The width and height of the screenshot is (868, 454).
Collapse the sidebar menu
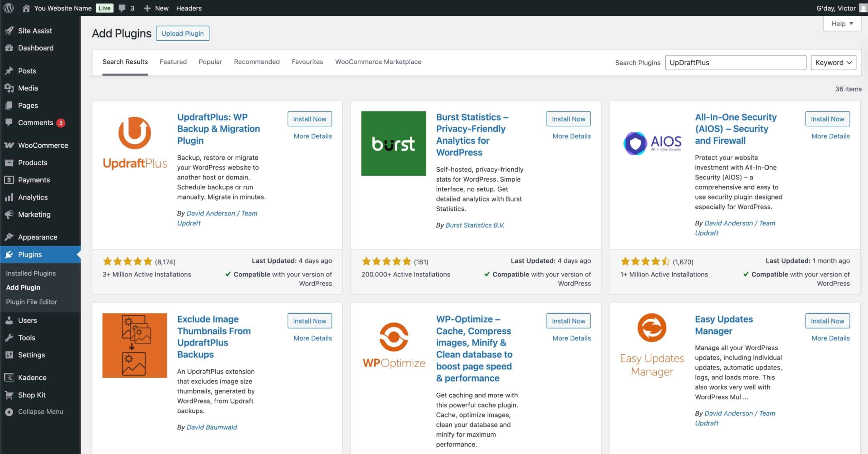coord(34,412)
